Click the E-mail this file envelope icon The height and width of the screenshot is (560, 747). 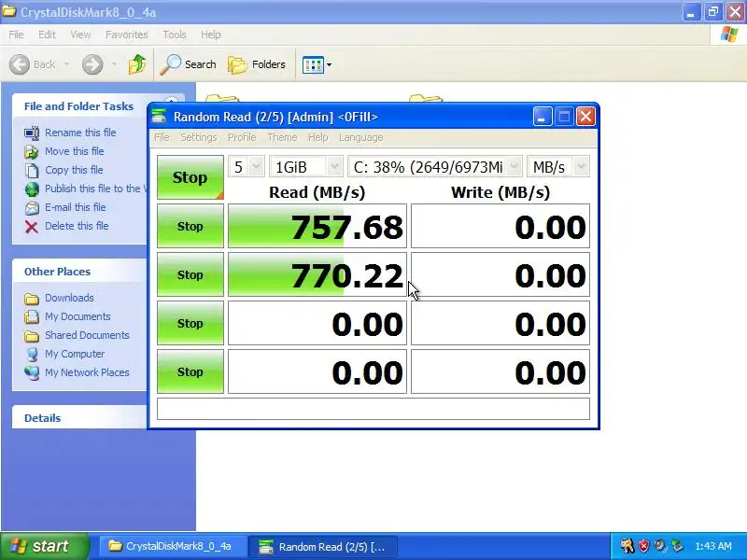point(32,207)
